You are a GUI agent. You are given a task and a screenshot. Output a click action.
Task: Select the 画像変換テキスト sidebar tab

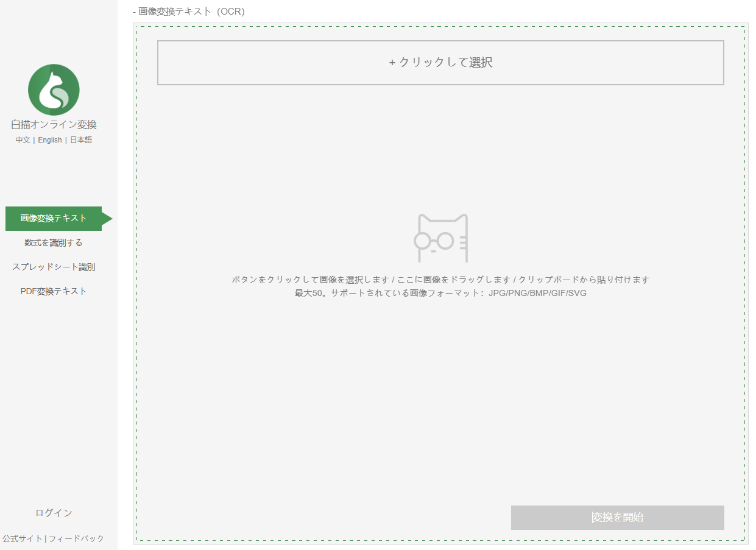click(x=54, y=218)
